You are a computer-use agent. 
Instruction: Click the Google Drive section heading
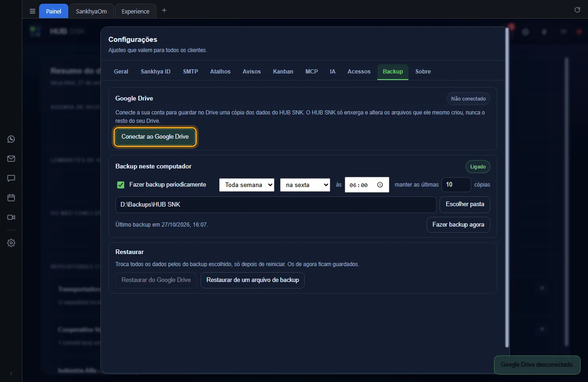coord(134,98)
